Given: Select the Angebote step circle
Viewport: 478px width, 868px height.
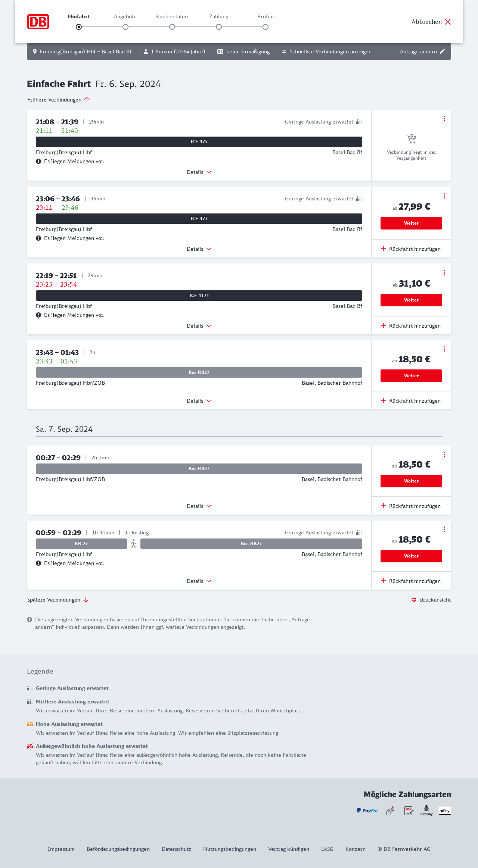Looking at the screenshot, I should click(x=125, y=27).
